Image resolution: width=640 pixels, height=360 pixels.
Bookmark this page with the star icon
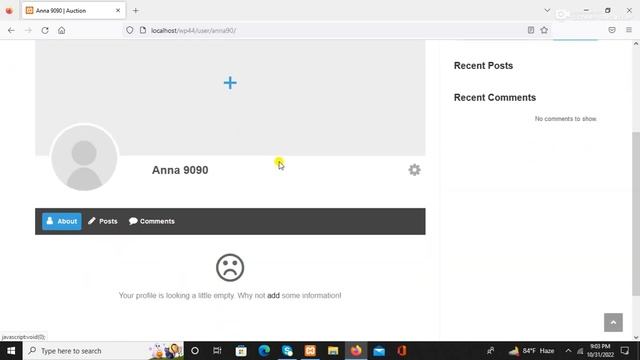pos(544,30)
